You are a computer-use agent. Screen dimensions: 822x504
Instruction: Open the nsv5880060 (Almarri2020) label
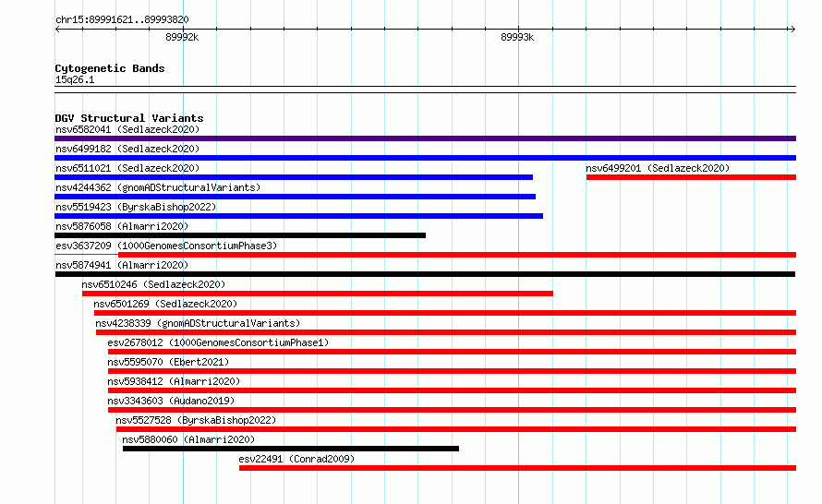tap(188, 439)
